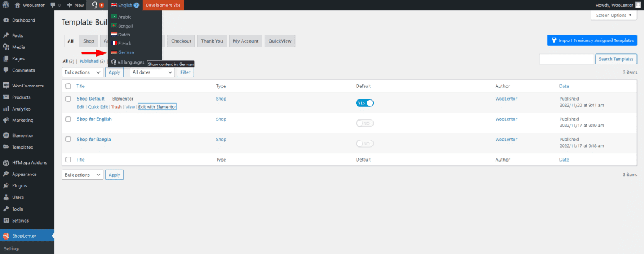Click the Filter button
The image size is (644, 254).
pos(186,72)
